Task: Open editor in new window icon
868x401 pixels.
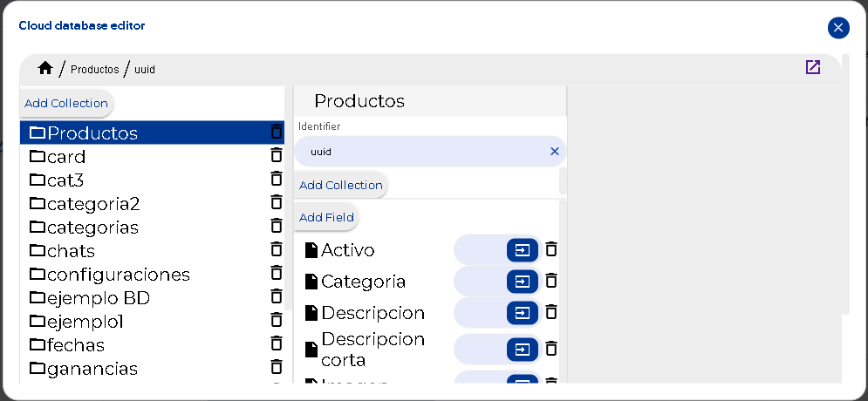Action: click(x=813, y=67)
